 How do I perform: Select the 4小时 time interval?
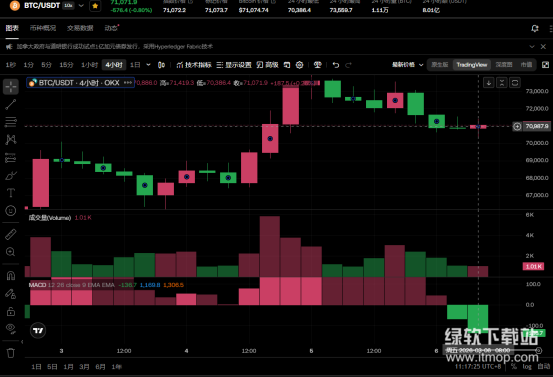point(114,65)
